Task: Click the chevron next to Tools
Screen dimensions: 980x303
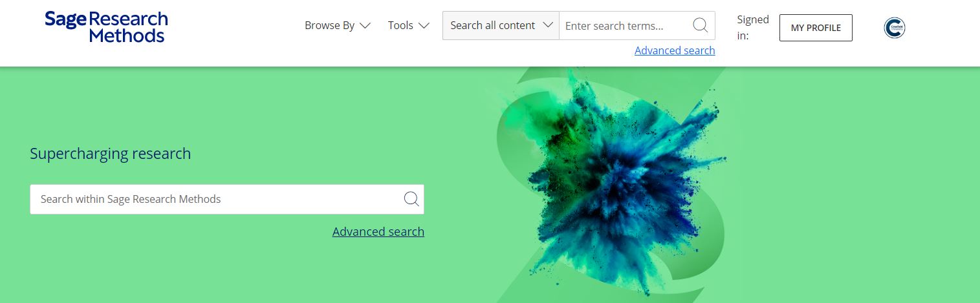Action: tap(424, 26)
